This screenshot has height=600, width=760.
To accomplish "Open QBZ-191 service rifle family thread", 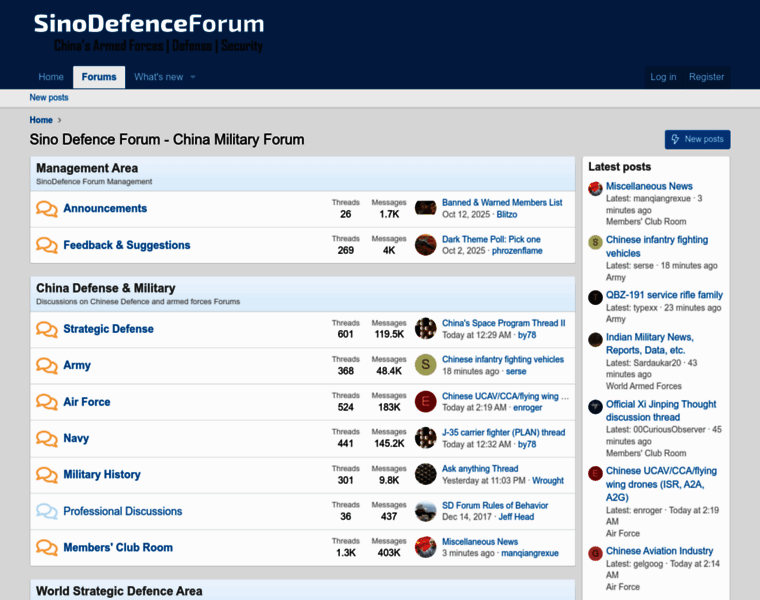I will pyautogui.click(x=664, y=295).
